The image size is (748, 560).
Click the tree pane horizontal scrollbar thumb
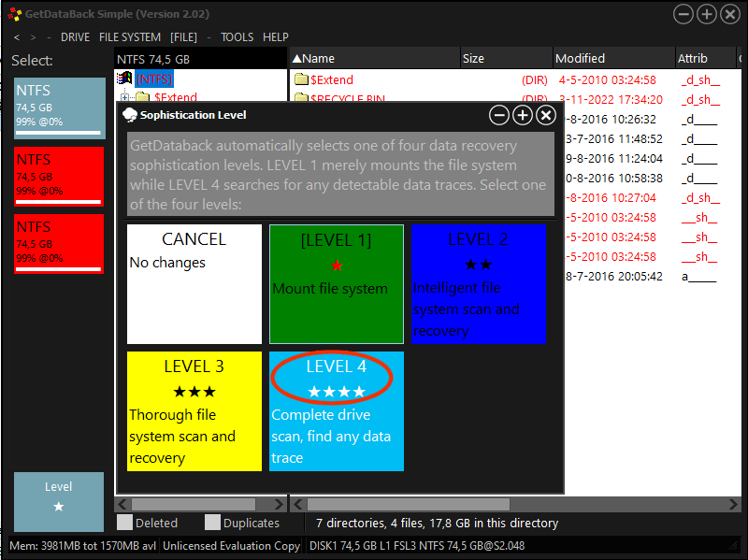pyautogui.click(x=194, y=504)
